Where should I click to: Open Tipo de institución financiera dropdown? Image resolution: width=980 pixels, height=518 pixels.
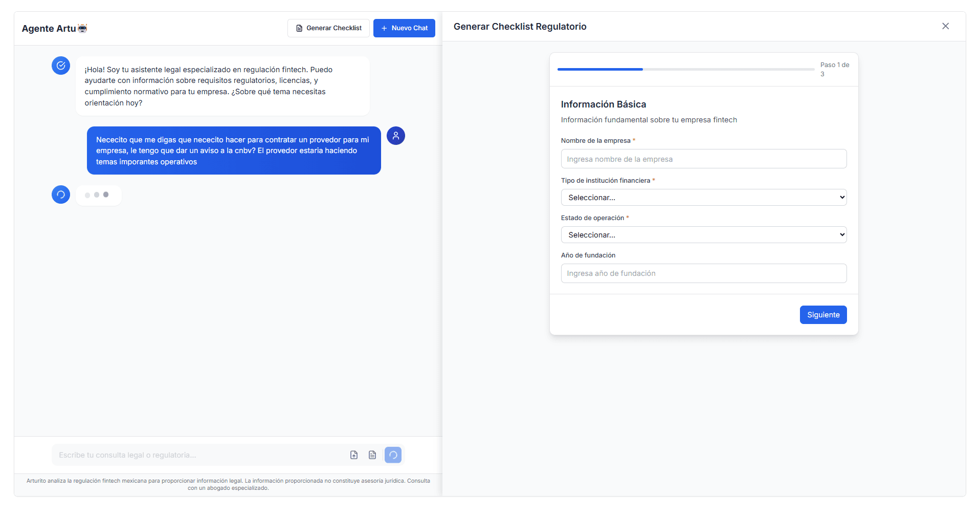pos(704,198)
